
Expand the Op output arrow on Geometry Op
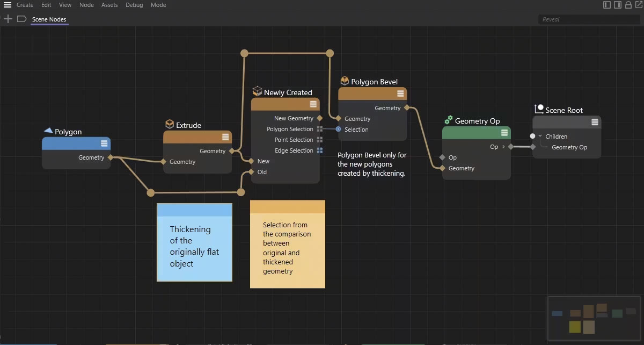click(x=503, y=147)
